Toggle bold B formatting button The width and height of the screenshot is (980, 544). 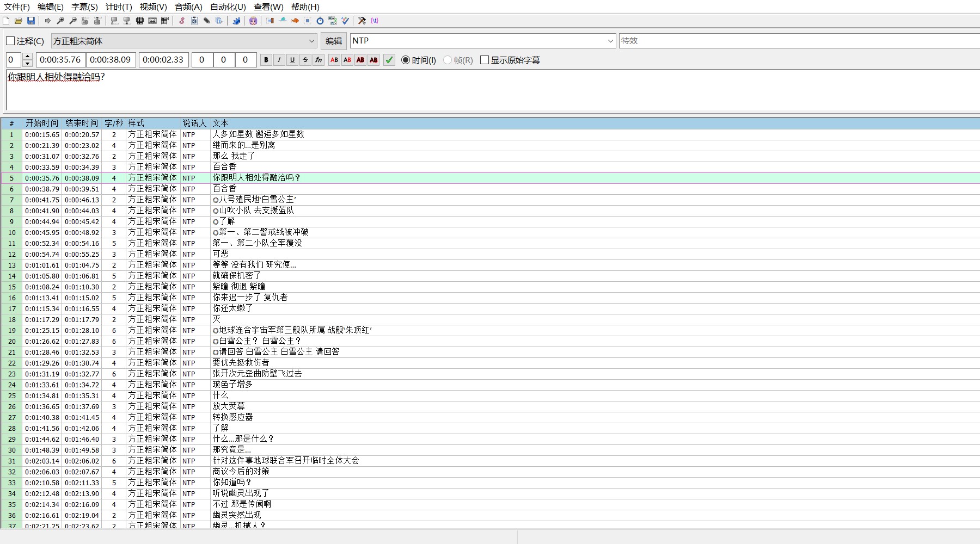(266, 60)
